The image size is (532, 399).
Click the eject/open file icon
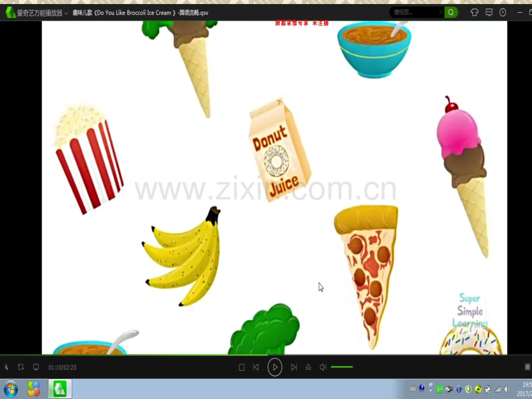click(x=308, y=367)
